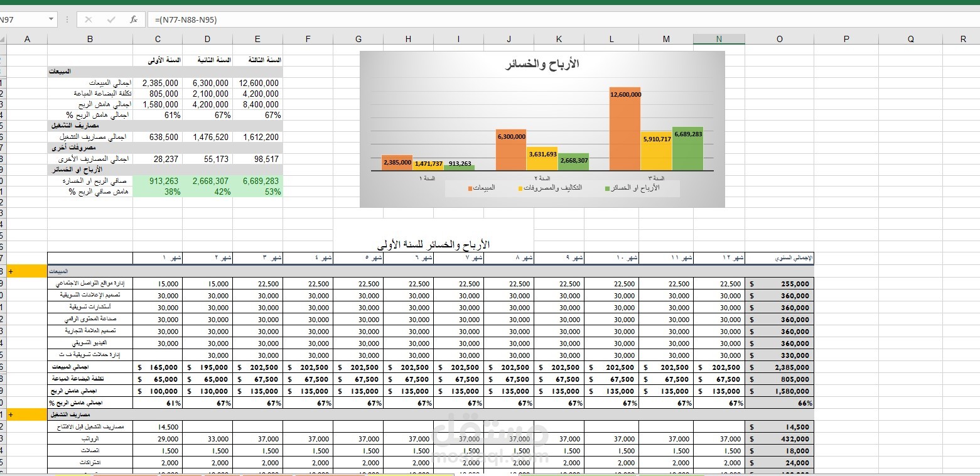Open the Name Box dropdown arrow
The height and width of the screenshot is (476, 980).
[x=51, y=19]
